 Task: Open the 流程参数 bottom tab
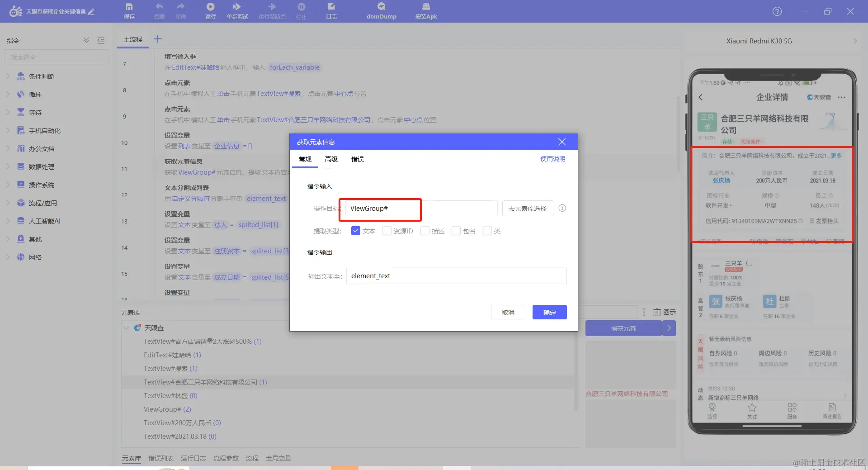226,458
